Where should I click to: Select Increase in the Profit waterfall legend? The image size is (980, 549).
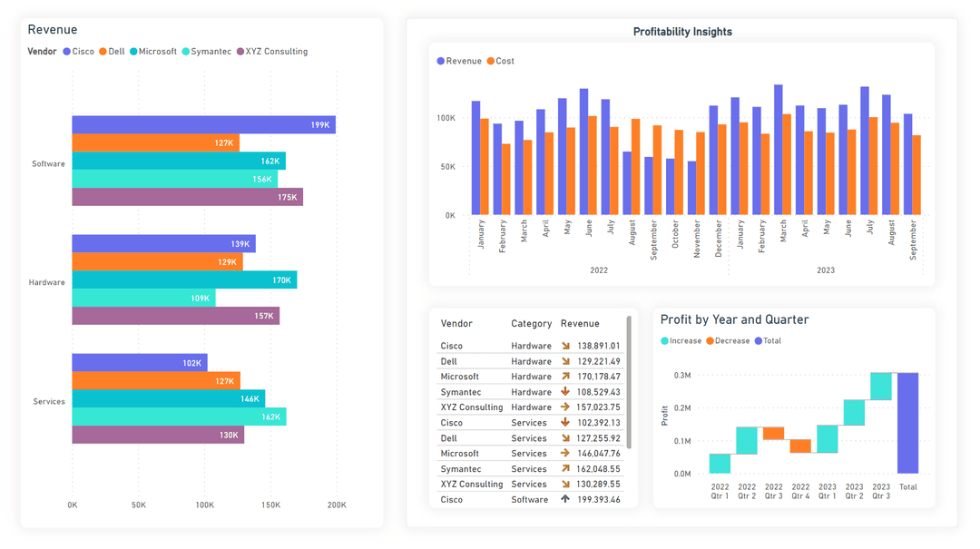(x=681, y=341)
